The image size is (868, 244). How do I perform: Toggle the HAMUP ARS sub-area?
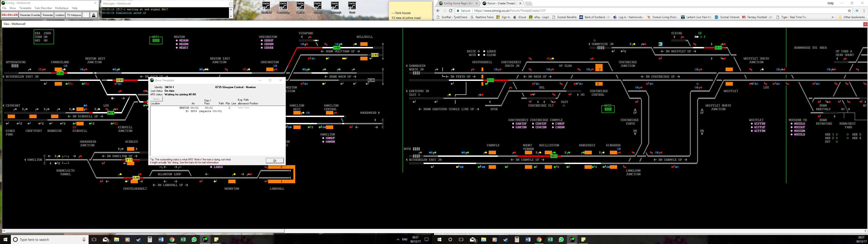pyautogui.click(x=328, y=138)
